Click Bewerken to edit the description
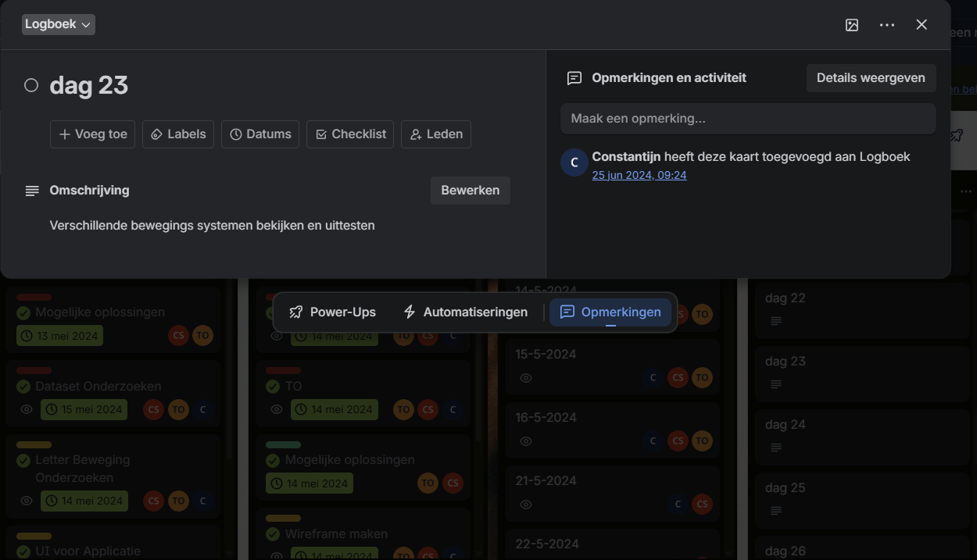The height and width of the screenshot is (560, 977). (470, 191)
